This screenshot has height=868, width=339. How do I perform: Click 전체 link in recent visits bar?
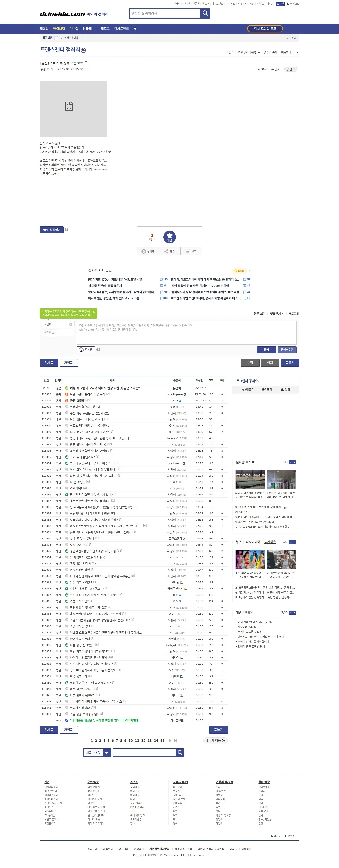[x=294, y=38]
